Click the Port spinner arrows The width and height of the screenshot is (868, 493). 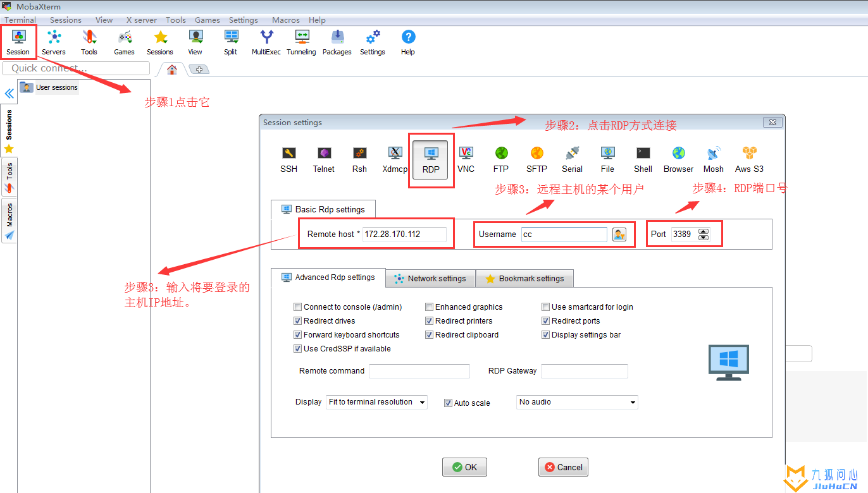[704, 234]
